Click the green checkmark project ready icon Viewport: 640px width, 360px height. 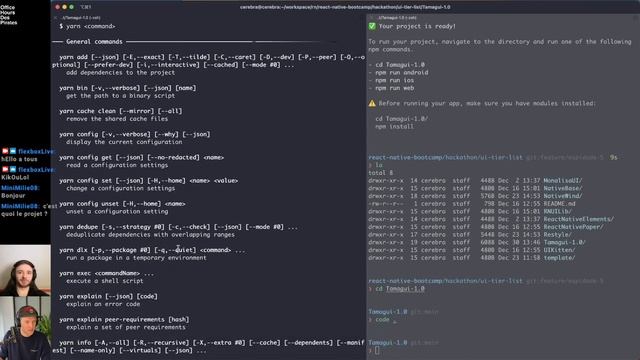tap(372, 26)
